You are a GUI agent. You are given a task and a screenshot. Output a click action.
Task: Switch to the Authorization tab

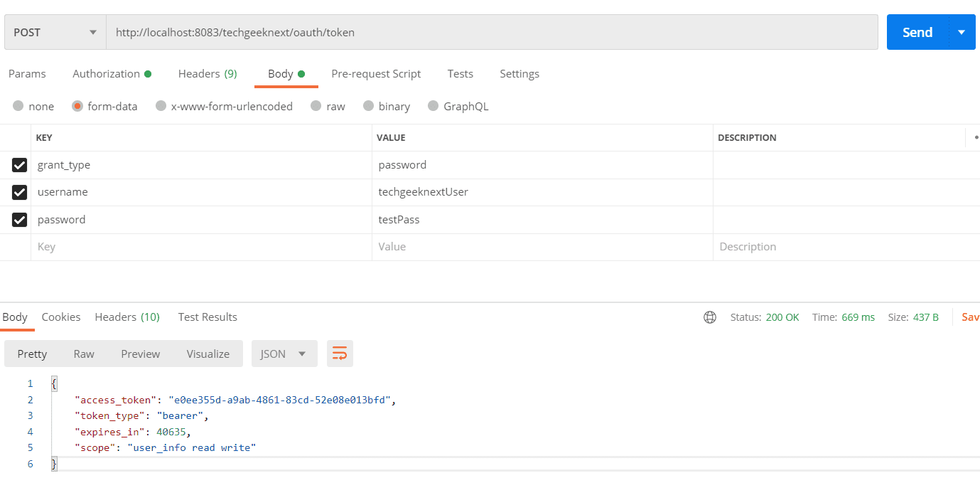click(x=112, y=74)
